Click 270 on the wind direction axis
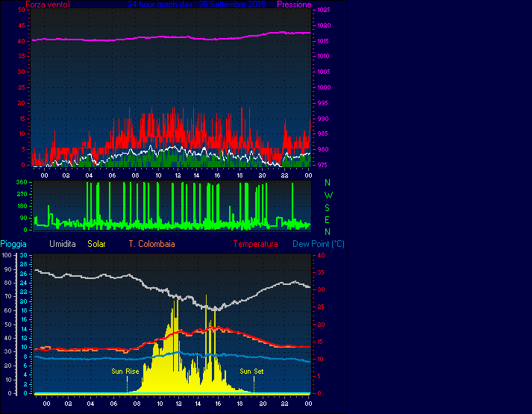 point(22,194)
